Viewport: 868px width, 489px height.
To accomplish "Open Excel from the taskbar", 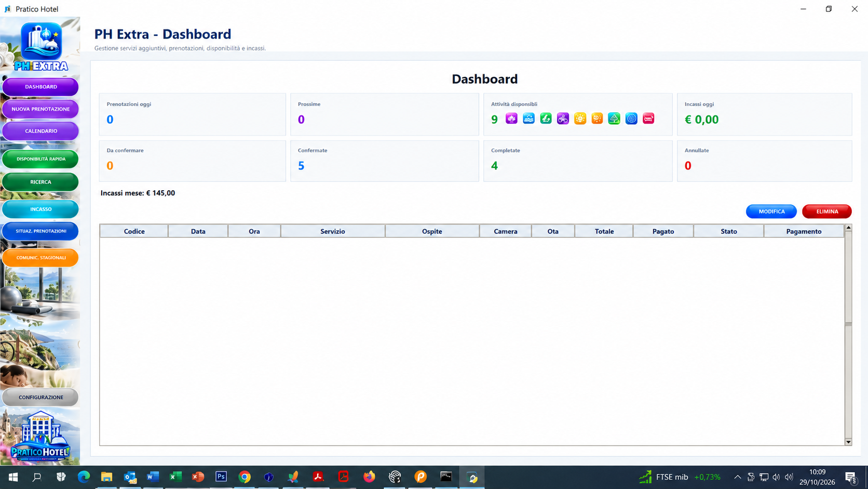I will [175, 477].
